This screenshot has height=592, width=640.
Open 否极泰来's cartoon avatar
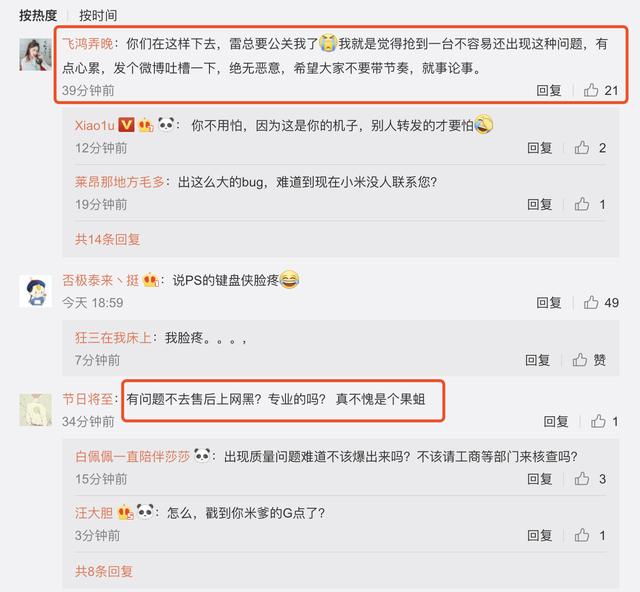[36, 291]
